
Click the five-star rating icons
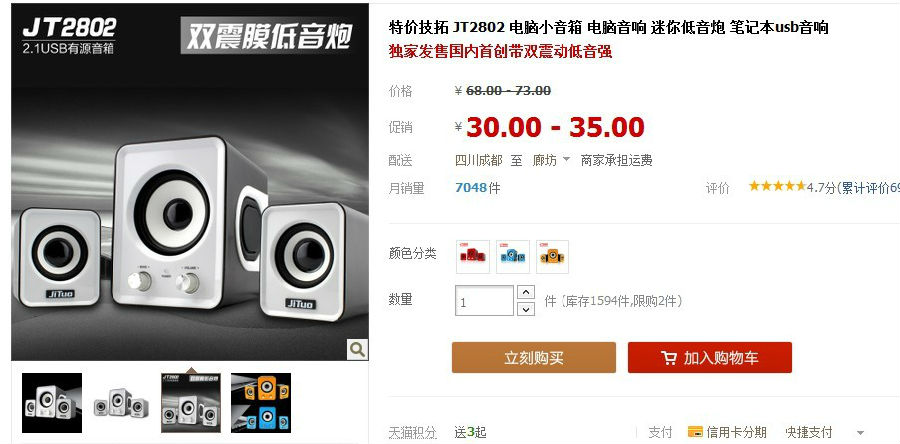[x=777, y=186]
